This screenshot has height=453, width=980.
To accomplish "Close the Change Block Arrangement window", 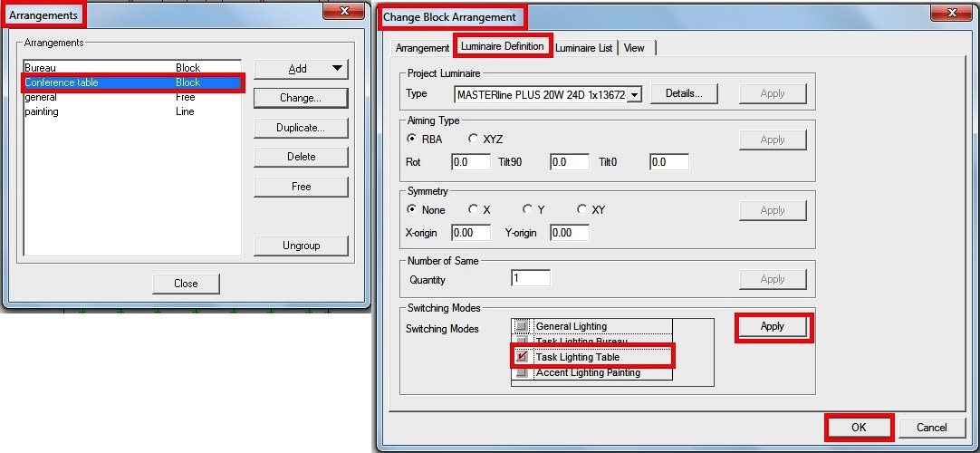I will (x=951, y=13).
